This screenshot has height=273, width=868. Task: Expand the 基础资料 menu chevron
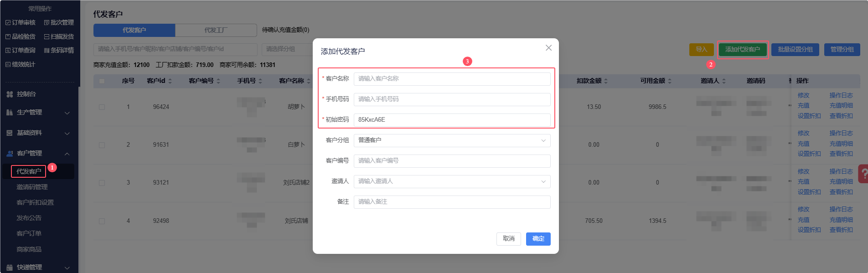67,133
